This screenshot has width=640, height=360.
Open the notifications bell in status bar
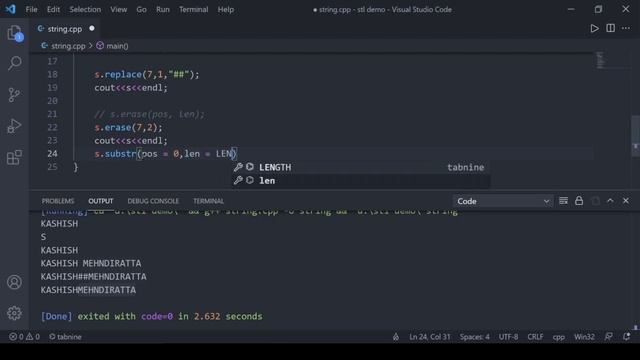[627, 337]
